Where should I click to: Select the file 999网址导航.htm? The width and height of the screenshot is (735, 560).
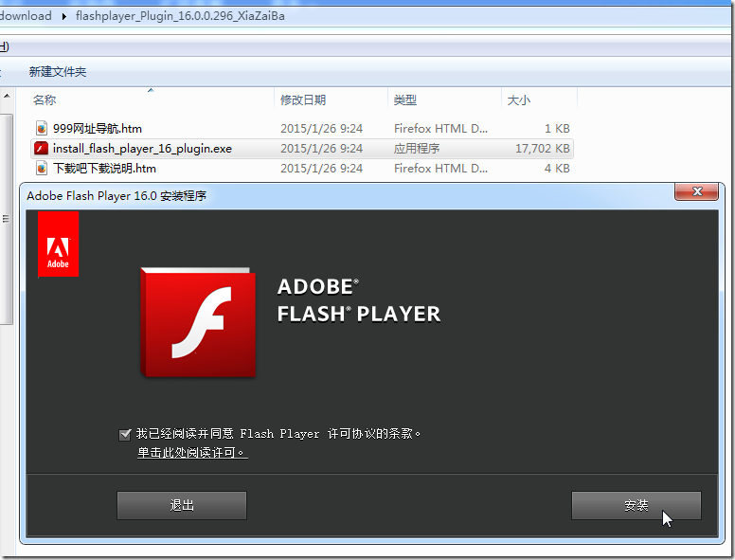coord(97,129)
